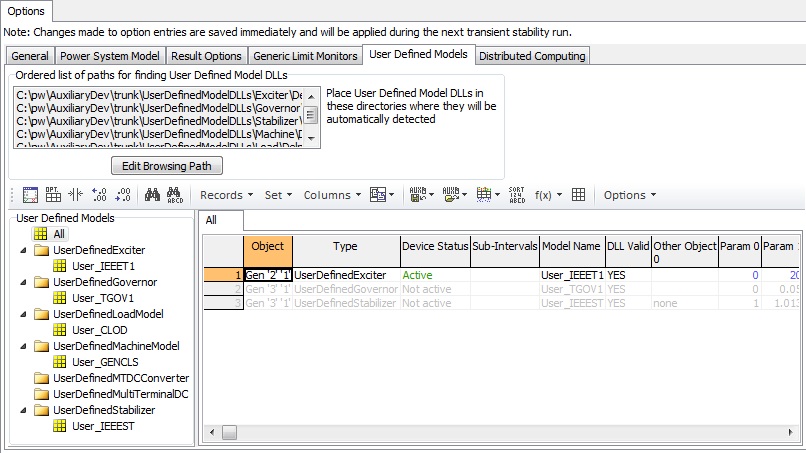The height and width of the screenshot is (453, 806).
Task: Open the Records dropdown menu
Action: (226, 195)
